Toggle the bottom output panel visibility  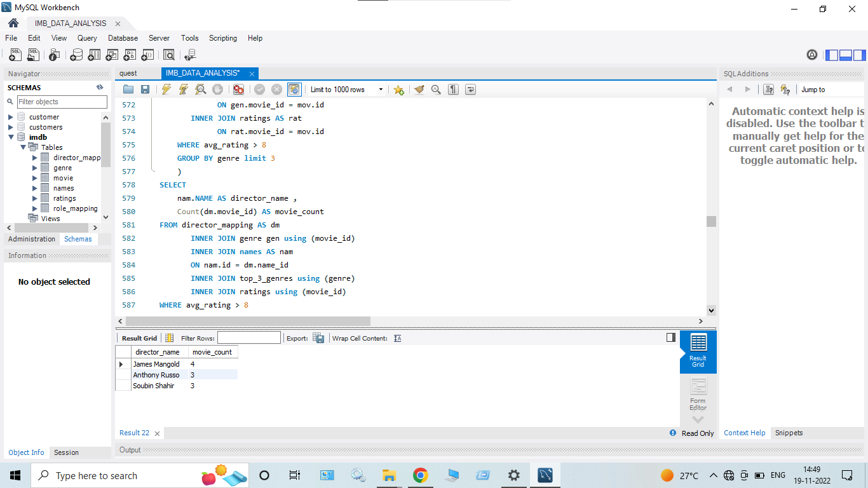[x=846, y=55]
